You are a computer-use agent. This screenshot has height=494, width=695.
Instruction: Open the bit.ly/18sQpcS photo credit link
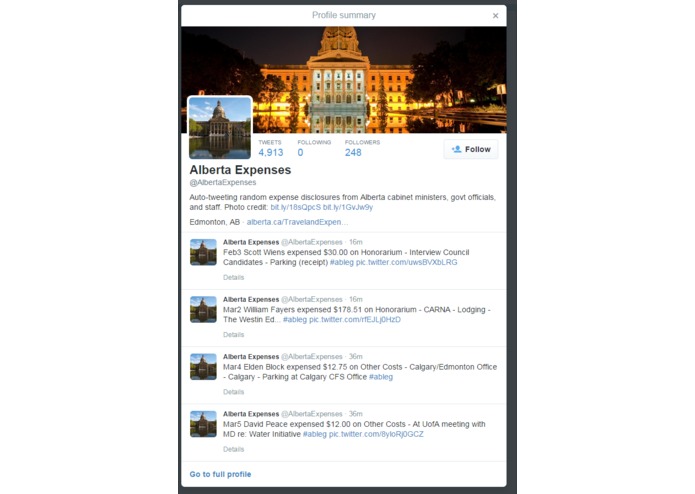click(x=295, y=207)
